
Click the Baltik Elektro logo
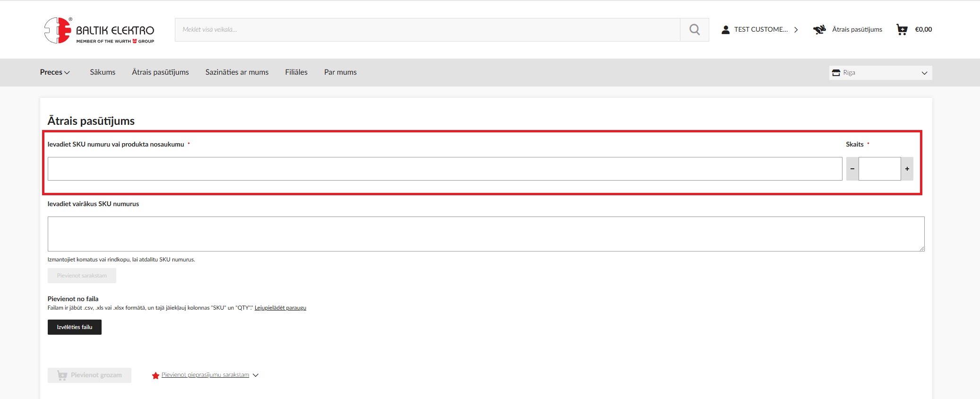[x=99, y=30]
